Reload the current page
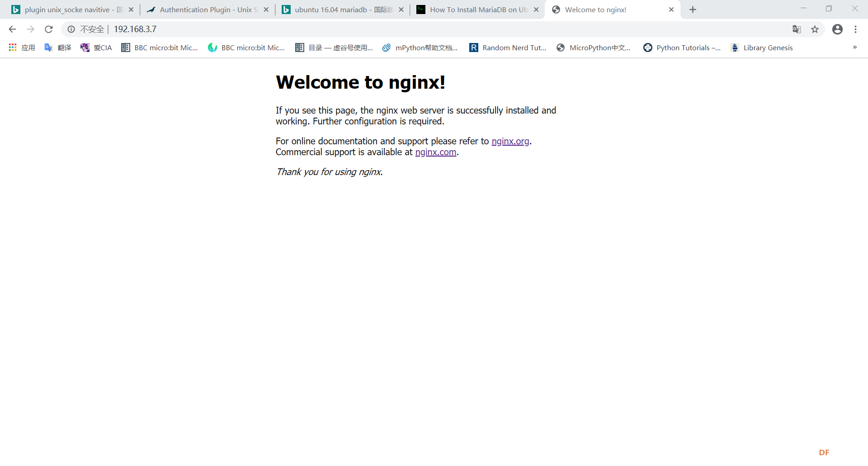This screenshot has height=466, width=868. pyautogui.click(x=49, y=29)
